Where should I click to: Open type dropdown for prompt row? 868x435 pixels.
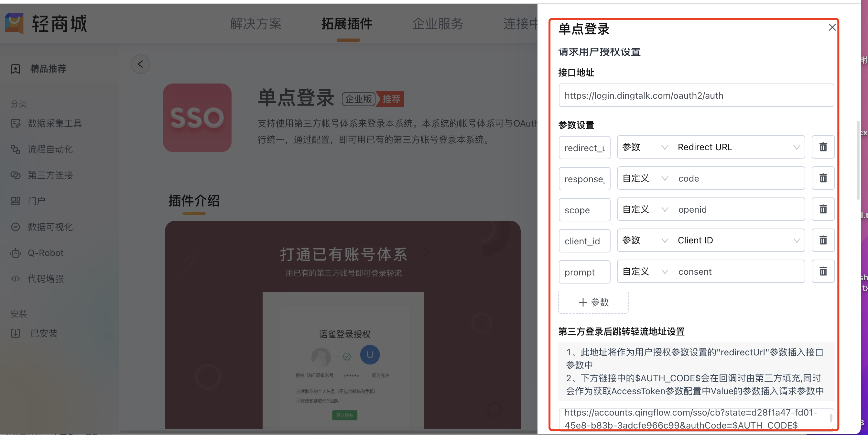645,271
